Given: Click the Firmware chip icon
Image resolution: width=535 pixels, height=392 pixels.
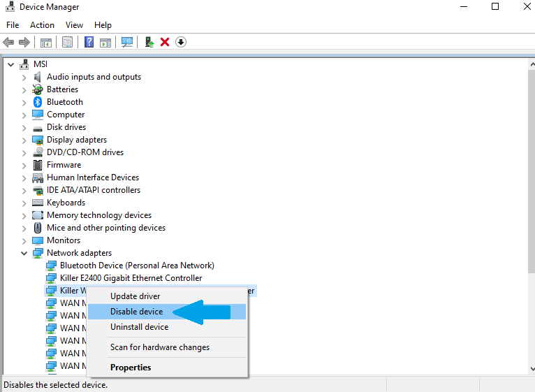Looking at the screenshot, I should [38, 165].
